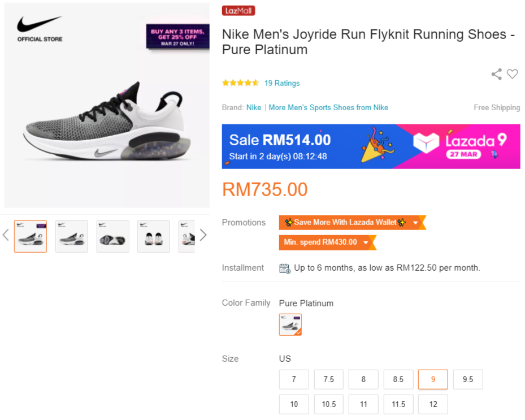Open the 19 Ratings link
525x420 pixels.
click(282, 83)
